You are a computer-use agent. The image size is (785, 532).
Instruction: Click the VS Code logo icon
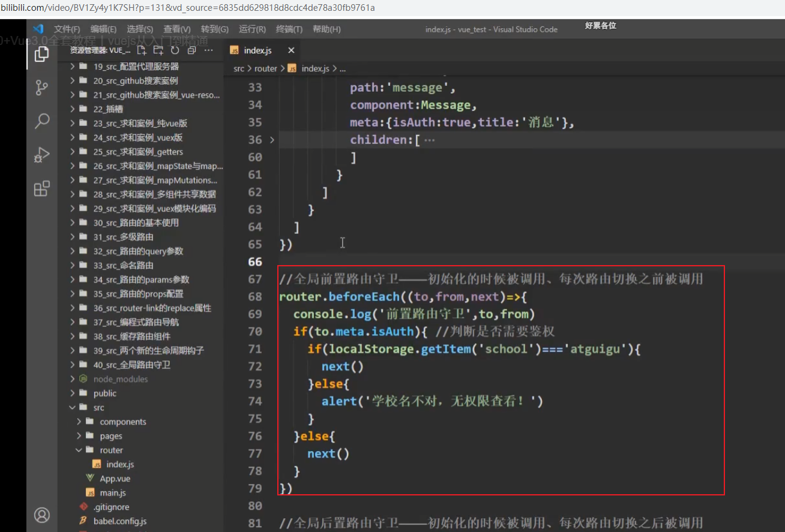38,29
